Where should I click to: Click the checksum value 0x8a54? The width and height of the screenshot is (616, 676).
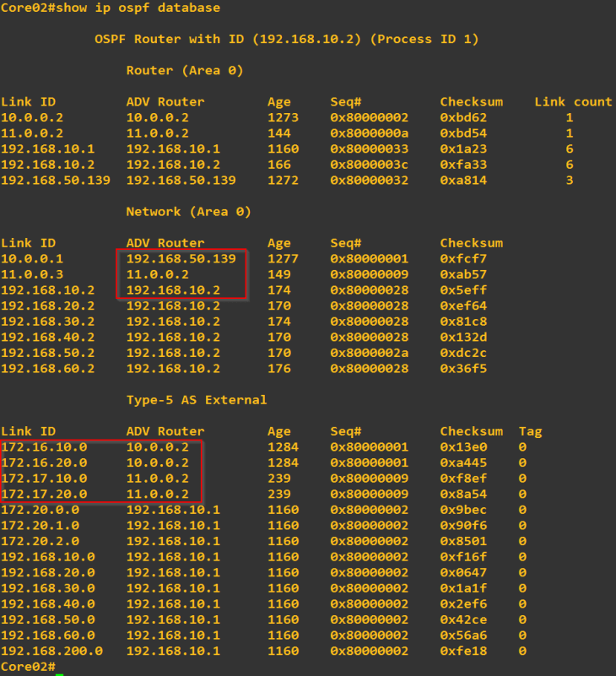(463, 494)
